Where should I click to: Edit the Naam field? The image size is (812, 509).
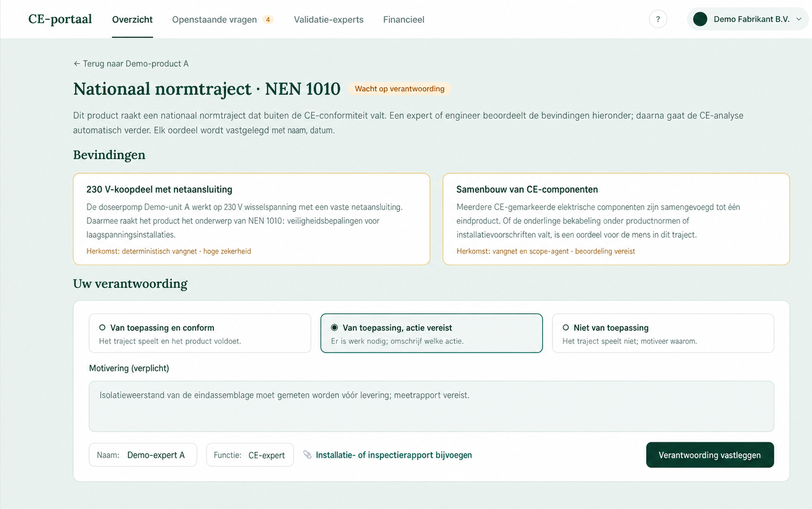[x=143, y=455]
